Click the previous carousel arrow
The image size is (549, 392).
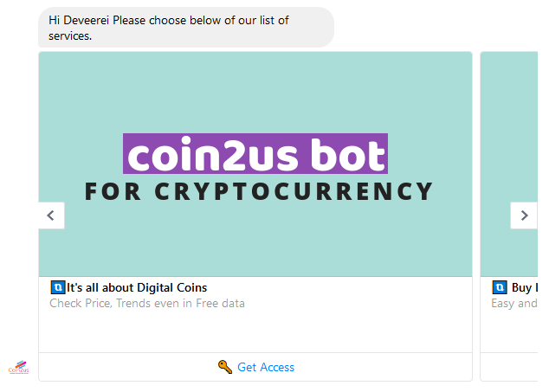pos(51,215)
